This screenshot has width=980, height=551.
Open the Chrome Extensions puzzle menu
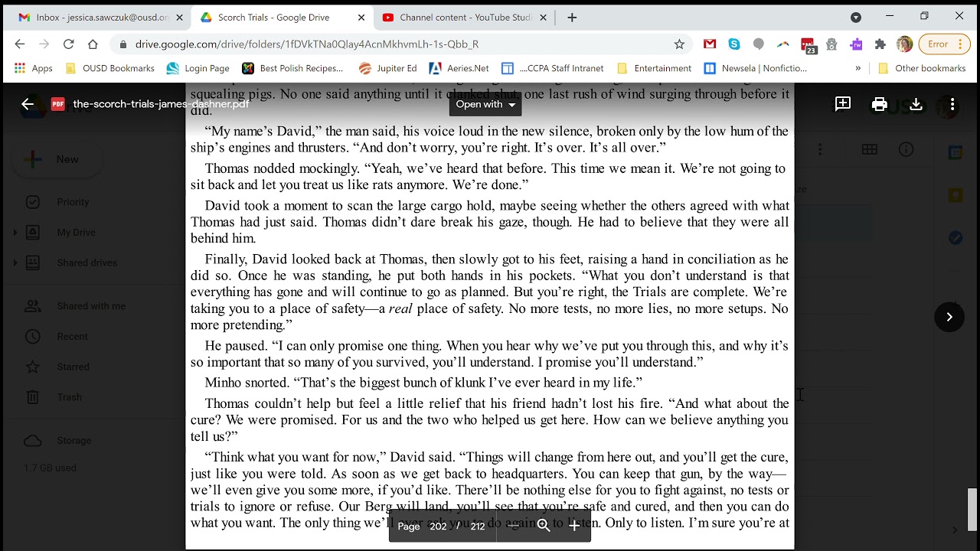click(x=880, y=44)
